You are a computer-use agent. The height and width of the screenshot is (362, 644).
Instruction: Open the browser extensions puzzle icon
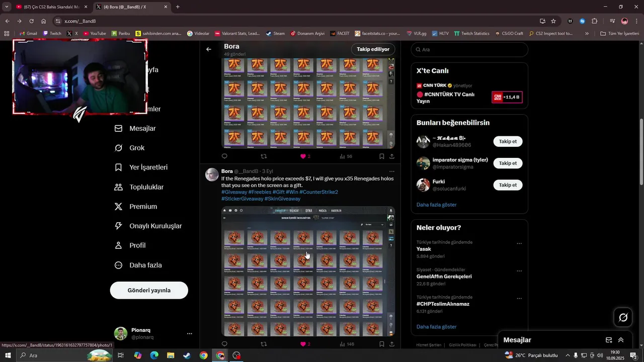pyautogui.click(x=594, y=21)
